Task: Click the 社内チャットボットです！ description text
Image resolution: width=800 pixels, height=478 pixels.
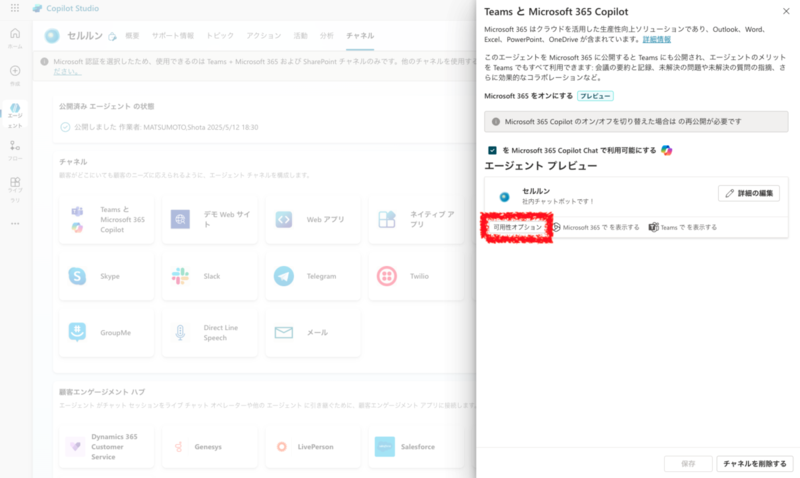Action: (558, 202)
